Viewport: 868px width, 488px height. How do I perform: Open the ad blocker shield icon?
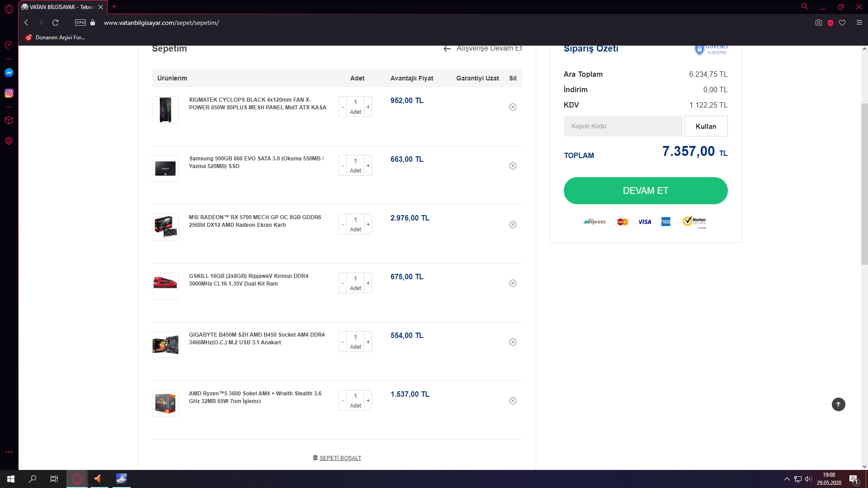[830, 23]
